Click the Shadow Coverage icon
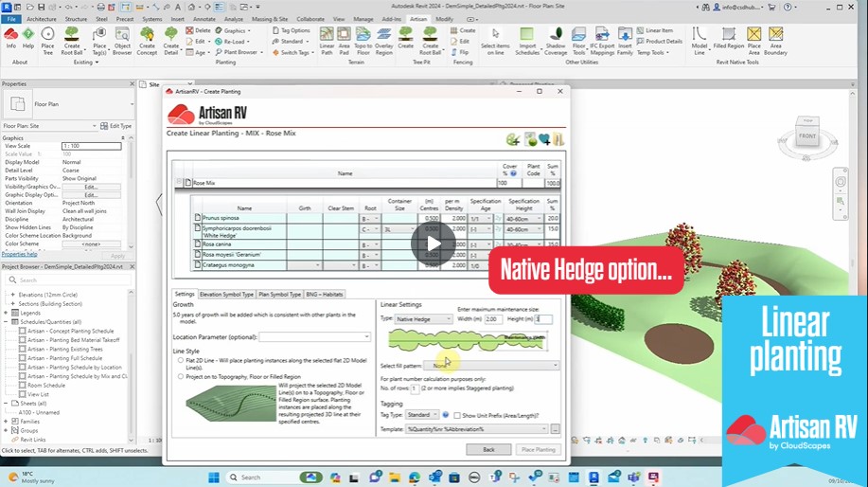 556,38
